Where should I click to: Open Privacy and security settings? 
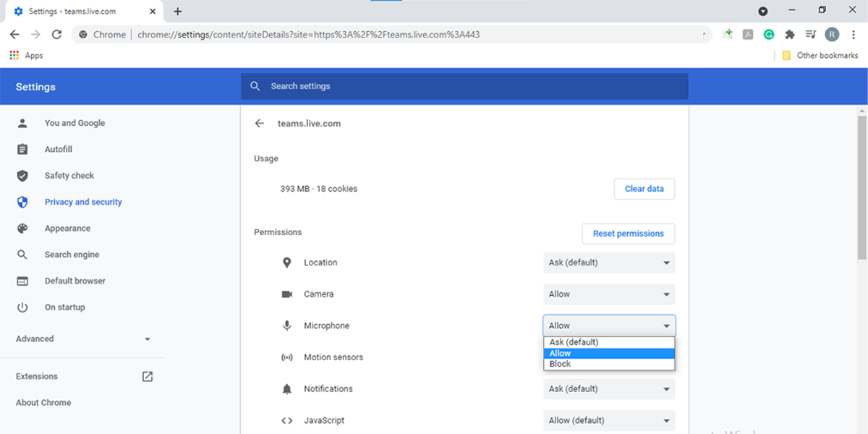pos(82,202)
